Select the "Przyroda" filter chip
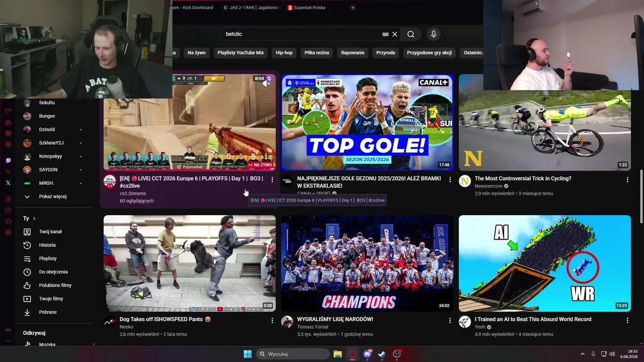Image resolution: width=644 pixels, height=362 pixels. (386, 53)
